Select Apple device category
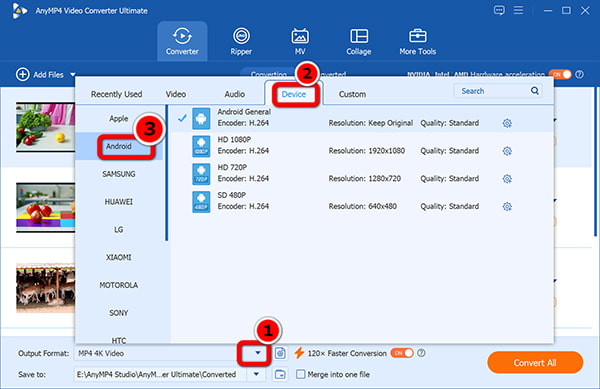The width and height of the screenshot is (600, 389). (x=119, y=119)
